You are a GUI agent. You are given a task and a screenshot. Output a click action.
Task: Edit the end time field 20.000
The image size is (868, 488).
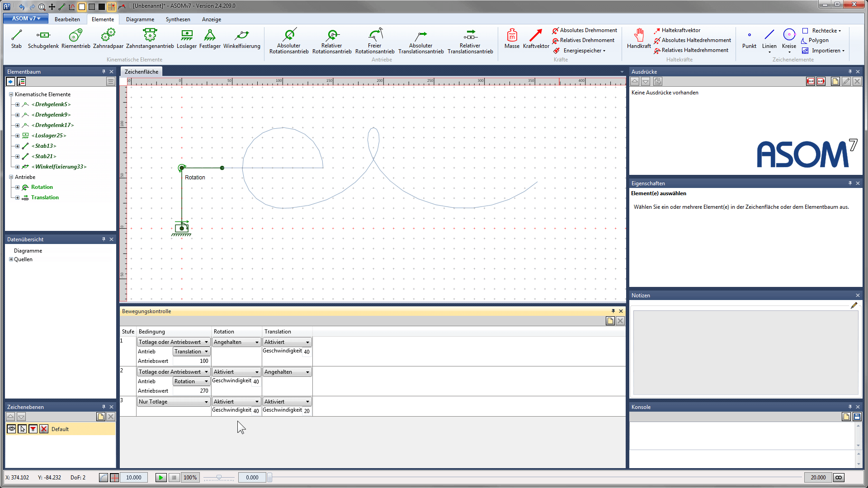818,478
